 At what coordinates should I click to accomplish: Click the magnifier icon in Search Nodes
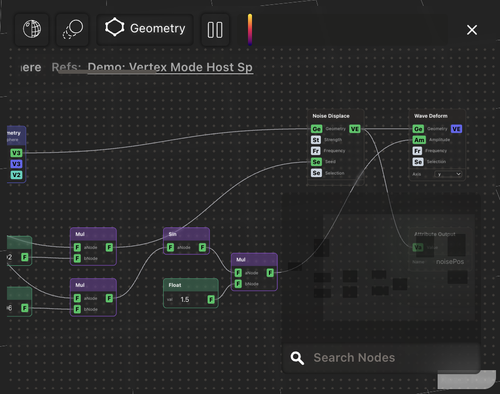point(297,358)
